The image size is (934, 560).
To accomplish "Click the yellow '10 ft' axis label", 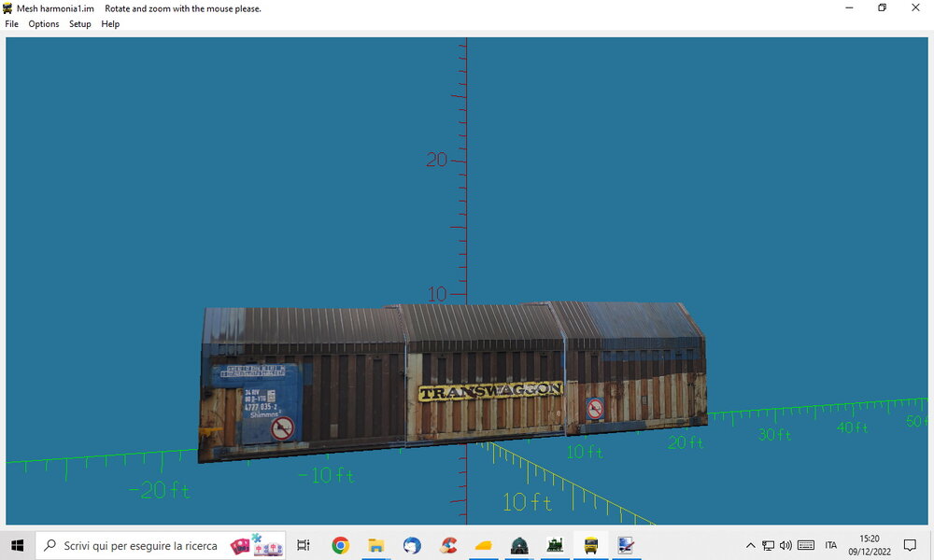I will 527,502.
